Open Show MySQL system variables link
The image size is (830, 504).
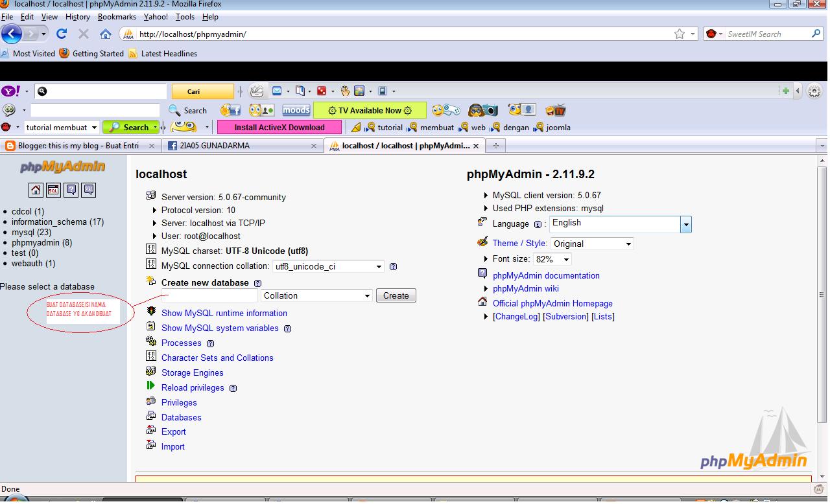pyautogui.click(x=220, y=328)
